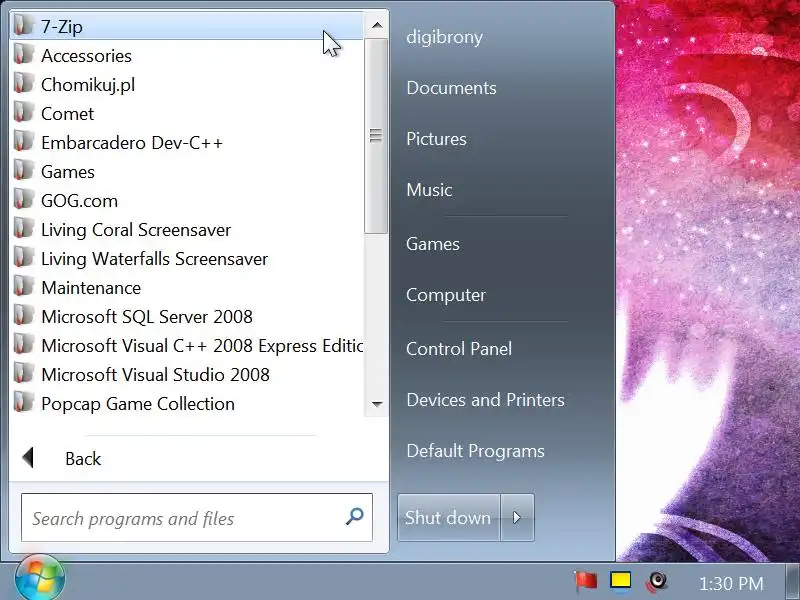Click the Windows Start orb
This screenshot has width=800, height=600.
point(40,579)
